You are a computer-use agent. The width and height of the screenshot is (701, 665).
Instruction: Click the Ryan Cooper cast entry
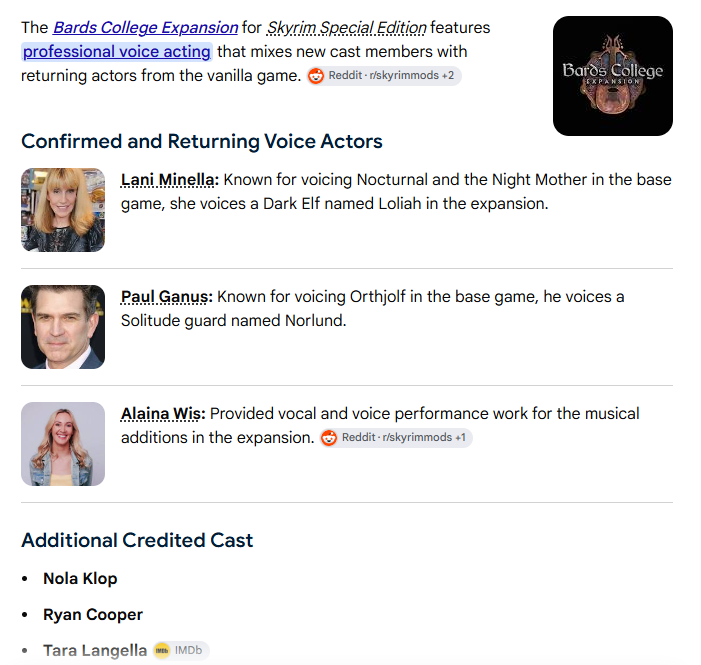(93, 615)
